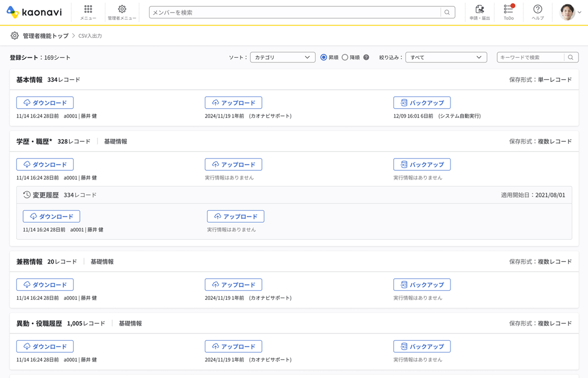This screenshot has width=588, height=378.
Task: Expand the ソート カテゴリ dropdown
Action: point(282,57)
